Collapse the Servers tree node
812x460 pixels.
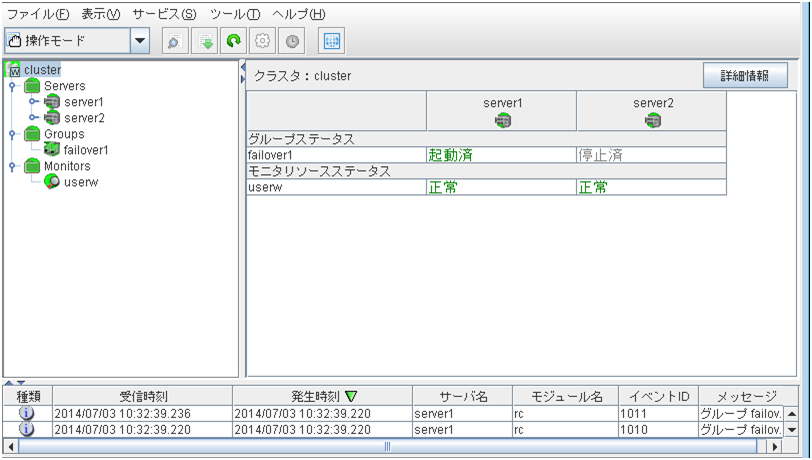click(x=12, y=87)
